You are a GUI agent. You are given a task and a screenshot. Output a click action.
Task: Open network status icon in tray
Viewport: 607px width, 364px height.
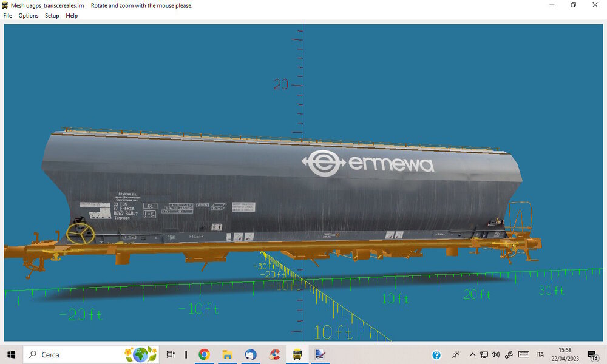pos(484,354)
